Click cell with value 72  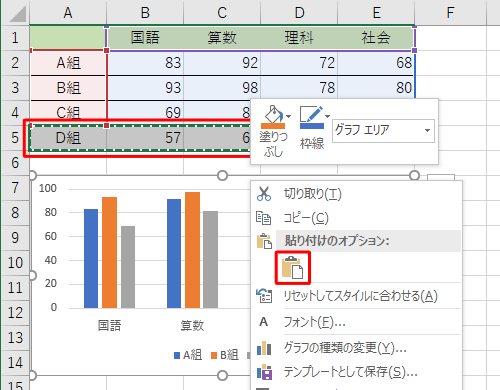299,63
